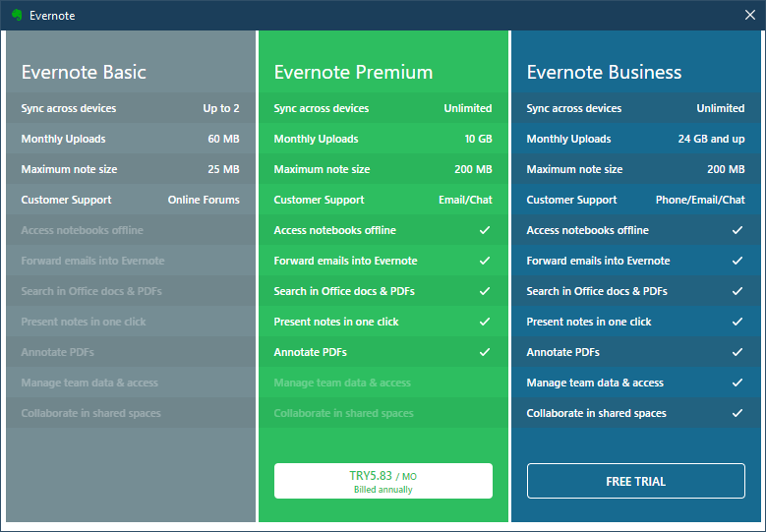
Task: Close the Evernote plans dialog
Action: [750, 15]
